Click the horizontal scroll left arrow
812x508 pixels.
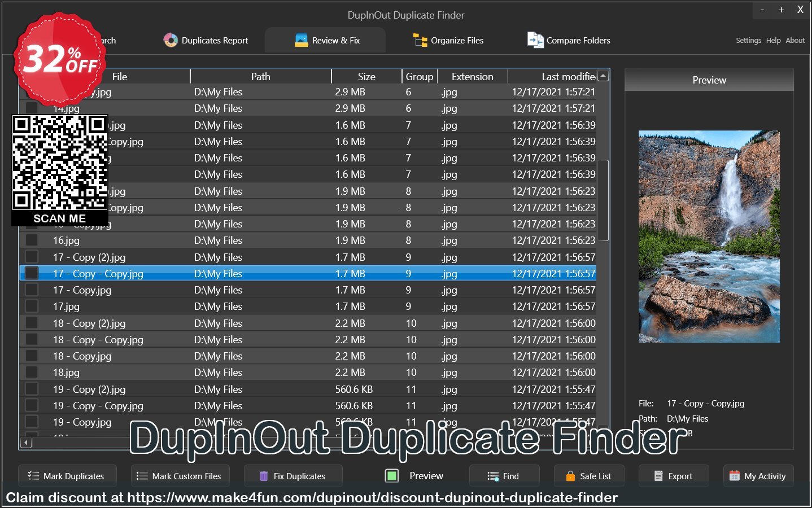pos(26,442)
